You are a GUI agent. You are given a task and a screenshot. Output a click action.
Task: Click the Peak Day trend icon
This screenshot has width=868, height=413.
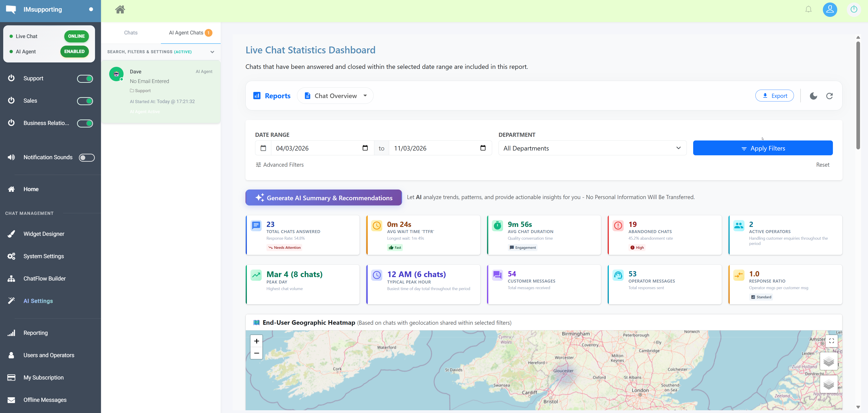[x=256, y=275]
